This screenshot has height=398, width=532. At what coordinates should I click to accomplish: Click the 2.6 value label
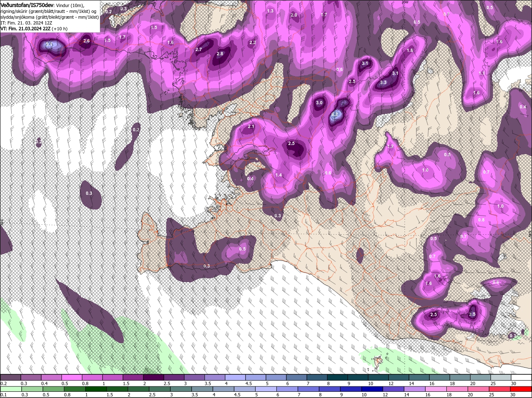click(x=86, y=41)
